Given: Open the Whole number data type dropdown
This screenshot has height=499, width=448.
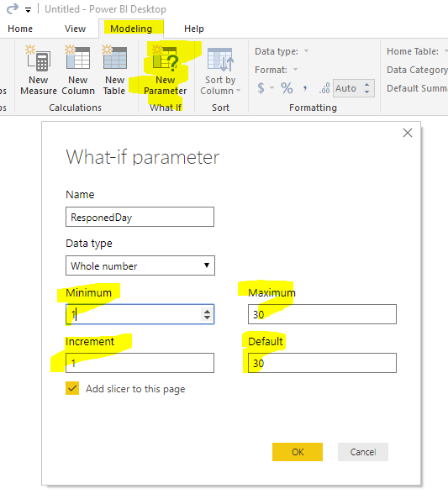Looking at the screenshot, I should [140, 265].
